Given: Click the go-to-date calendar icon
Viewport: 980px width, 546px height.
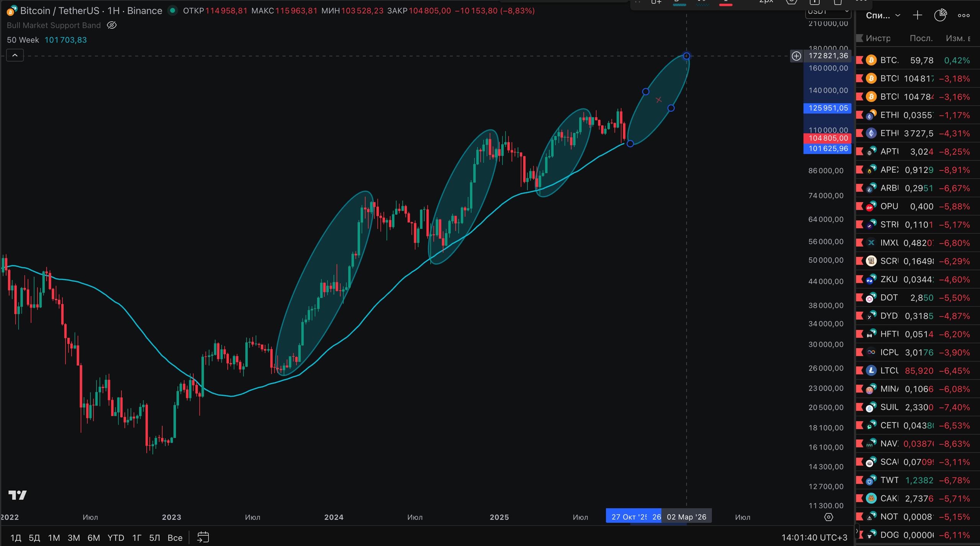Looking at the screenshot, I should [x=203, y=537].
